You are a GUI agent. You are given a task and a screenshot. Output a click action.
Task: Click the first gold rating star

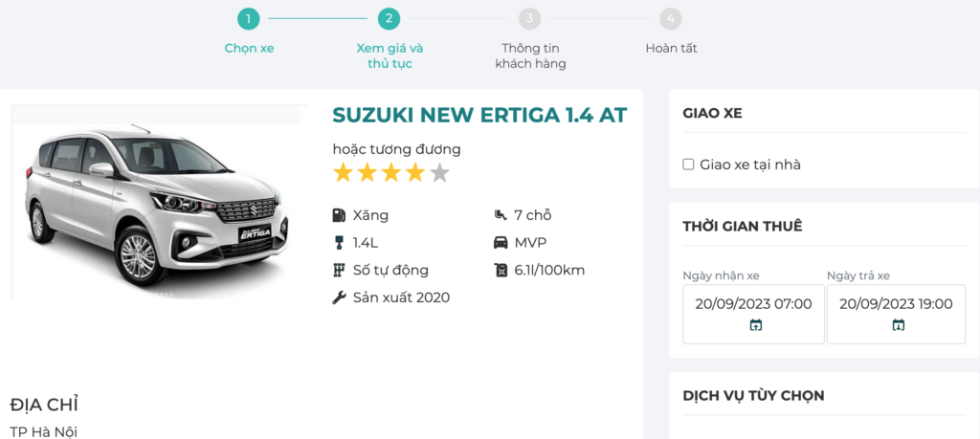pyautogui.click(x=343, y=173)
